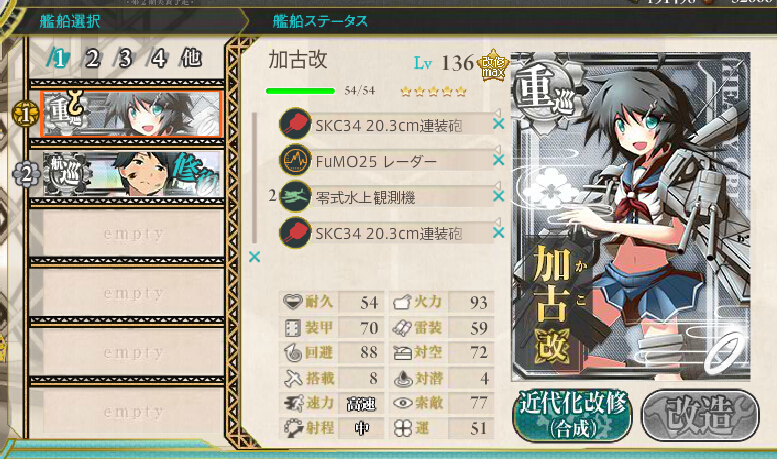Remove the first SKC34 20.3cm gun with X
782x463 pixels.
(498, 124)
